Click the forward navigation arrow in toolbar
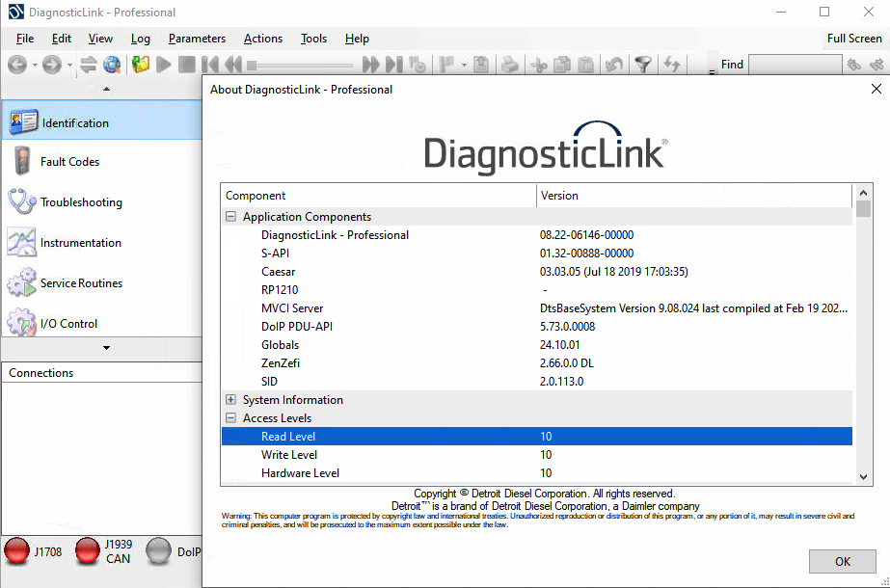 [52, 65]
